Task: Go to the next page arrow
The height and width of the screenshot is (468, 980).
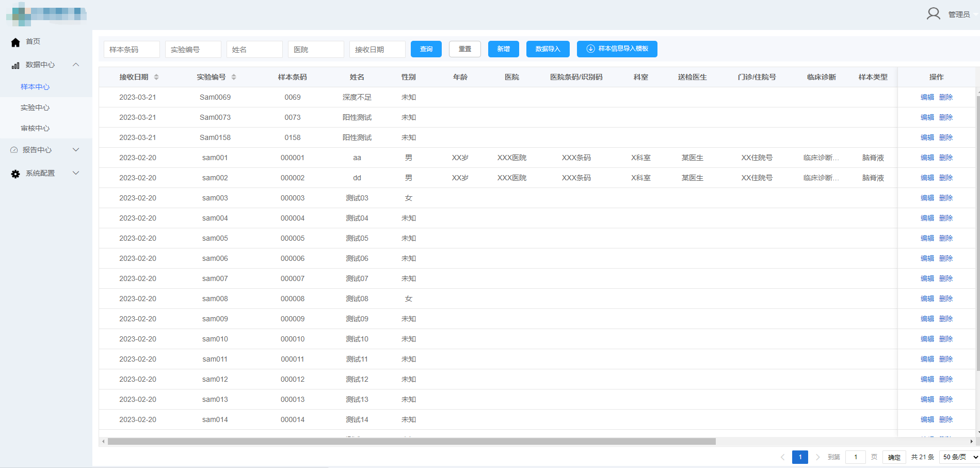Action: (x=817, y=457)
